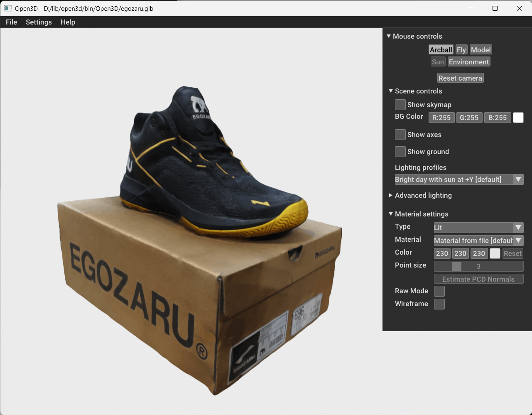Edit the third material Color value 230

[x=479, y=253]
